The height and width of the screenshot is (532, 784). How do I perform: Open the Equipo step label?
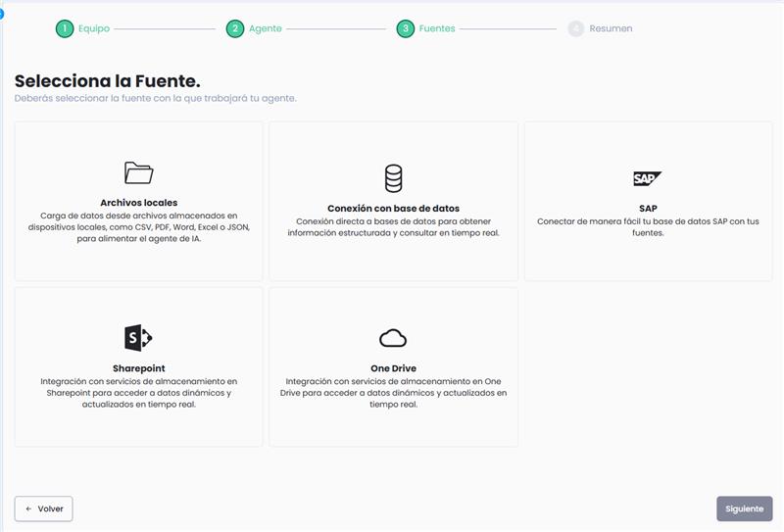[x=94, y=28]
